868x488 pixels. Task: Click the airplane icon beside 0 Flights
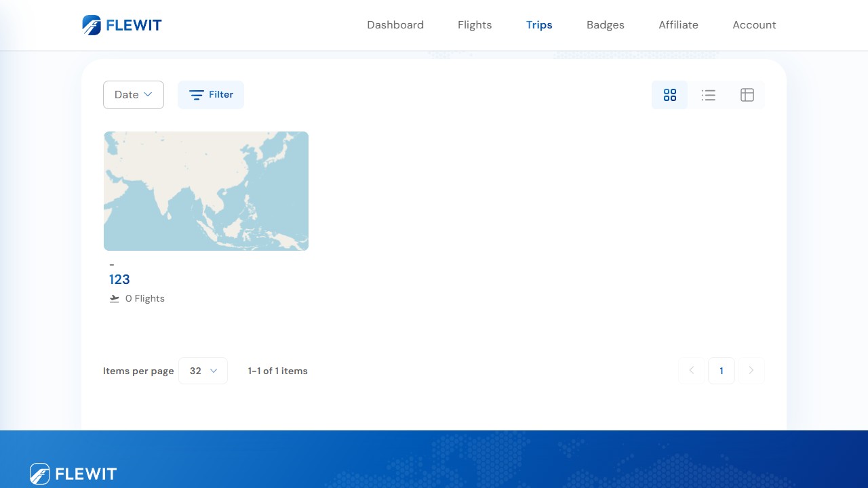(115, 298)
